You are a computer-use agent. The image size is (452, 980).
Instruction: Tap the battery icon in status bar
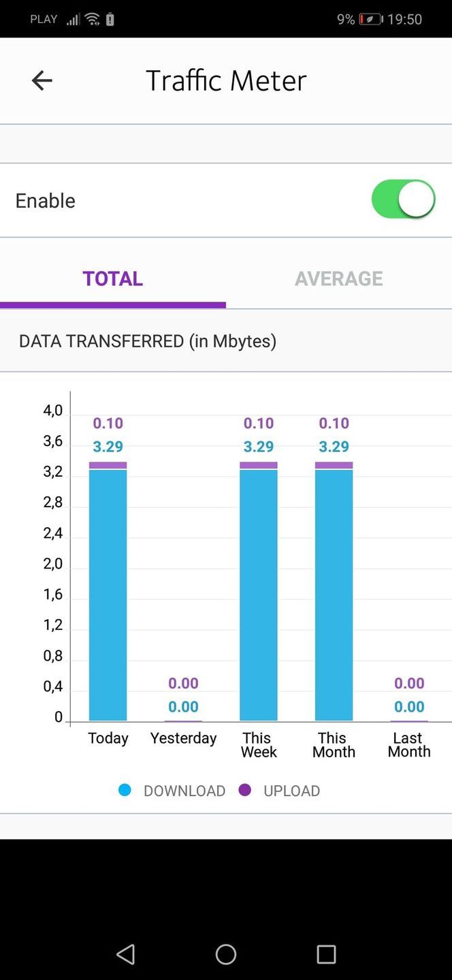[x=371, y=19]
